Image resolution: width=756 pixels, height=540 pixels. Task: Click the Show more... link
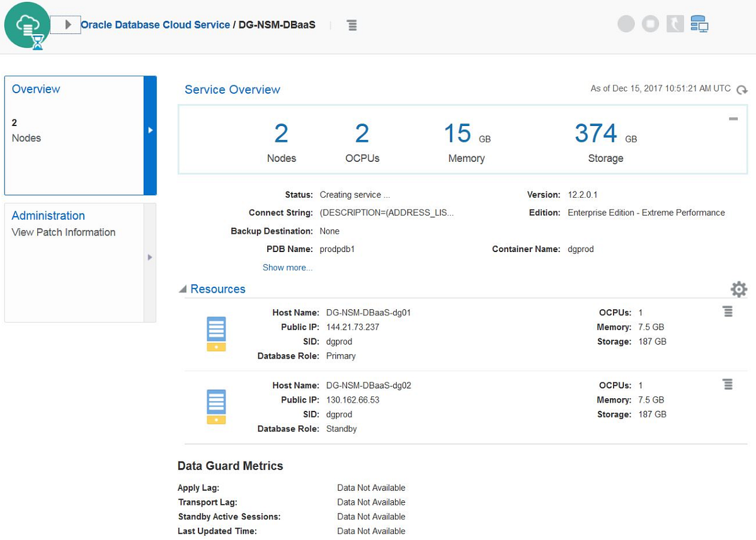[x=287, y=268]
